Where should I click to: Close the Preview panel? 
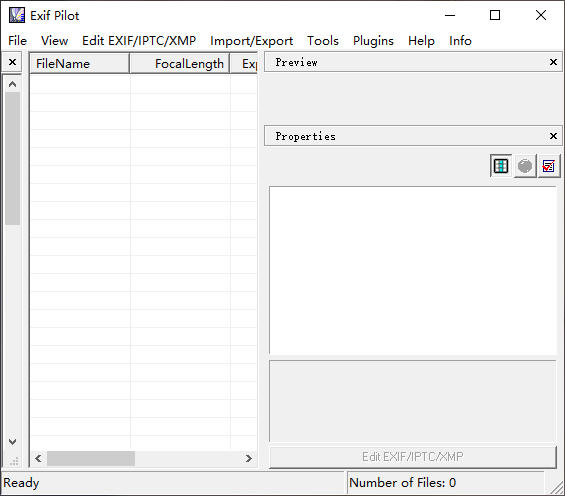[553, 62]
